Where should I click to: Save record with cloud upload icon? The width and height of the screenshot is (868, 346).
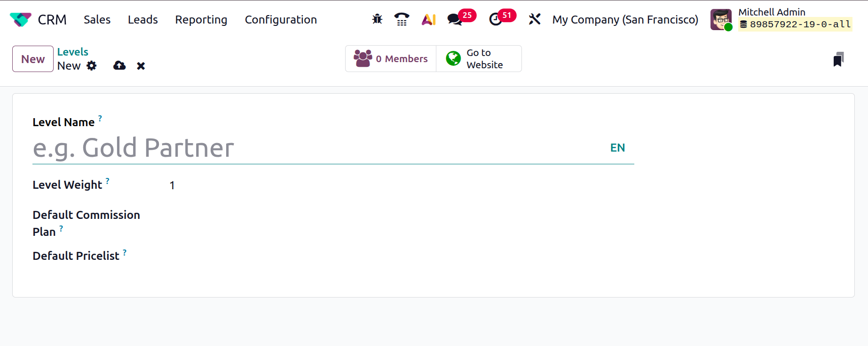click(119, 66)
